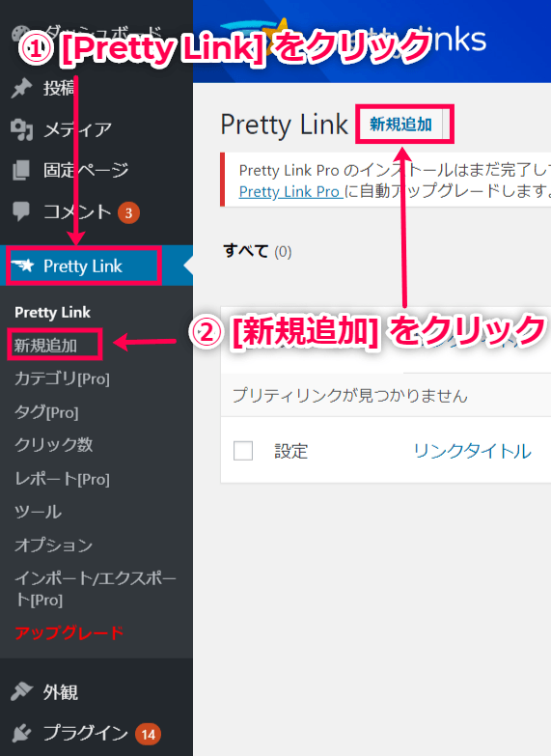Viewport: 551px width, 756px height.
Task: Open the 投稿 pushpin icon
Action: click(x=21, y=89)
